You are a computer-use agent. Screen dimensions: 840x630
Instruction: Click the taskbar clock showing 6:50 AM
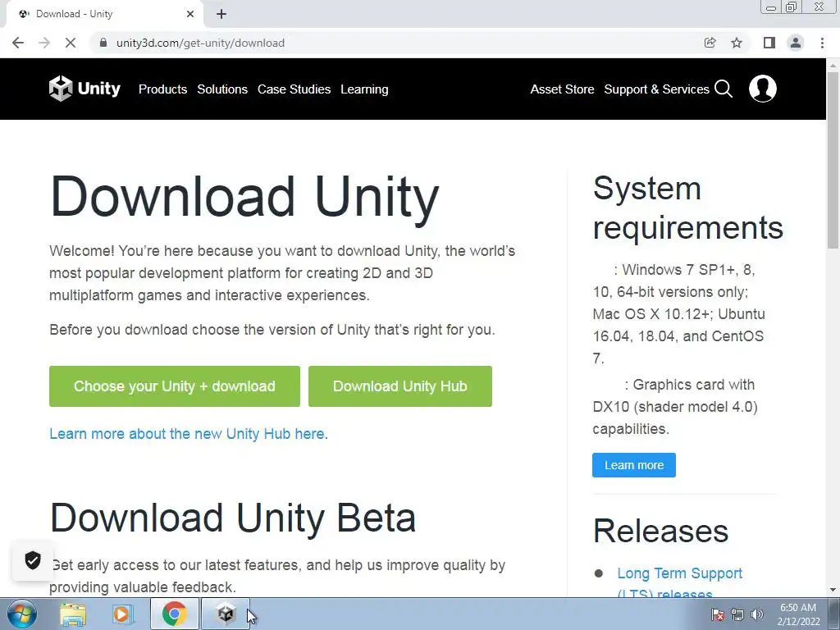click(x=798, y=614)
